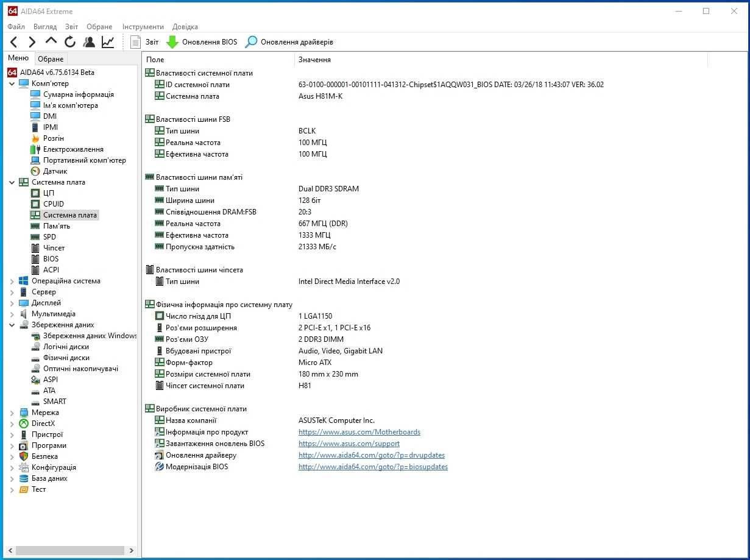
Task: Collapse the Системна плата parent node
Action: point(12,182)
